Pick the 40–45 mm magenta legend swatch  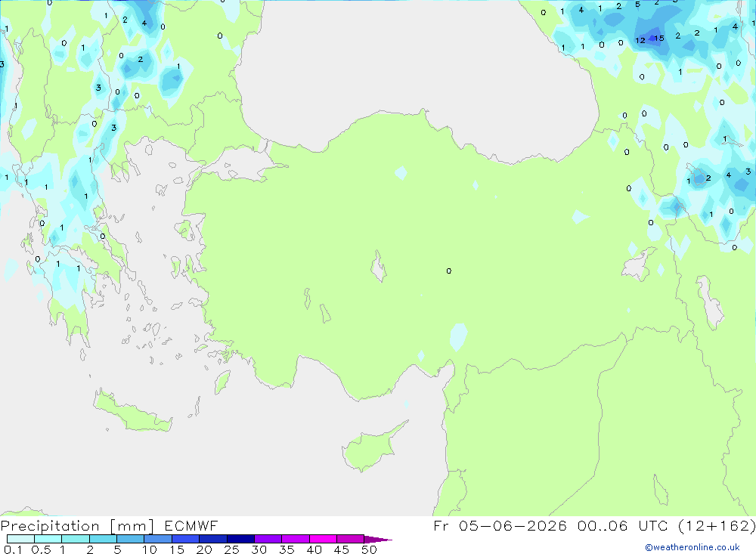pyautogui.click(x=323, y=539)
